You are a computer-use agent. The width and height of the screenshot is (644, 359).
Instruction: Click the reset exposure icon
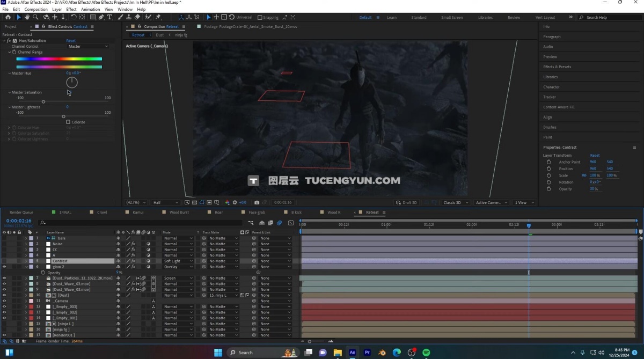[x=235, y=202]
